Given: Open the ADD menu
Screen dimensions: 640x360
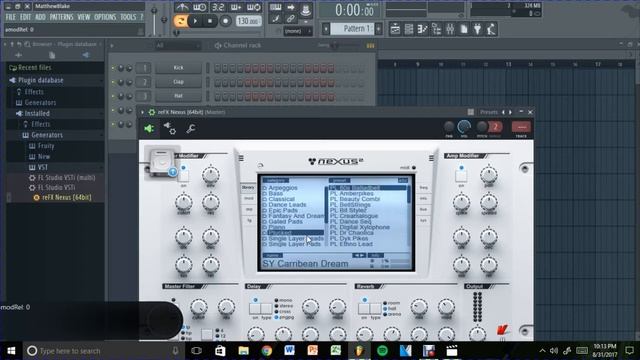Looking at the screenshot, I should click(x=40, y=17).
